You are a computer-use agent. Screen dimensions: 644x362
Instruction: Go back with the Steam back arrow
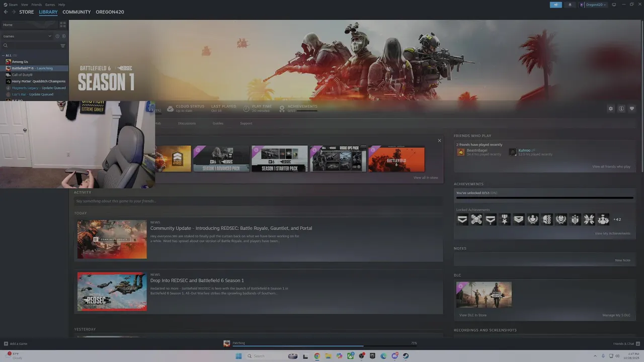coord(6,12)
